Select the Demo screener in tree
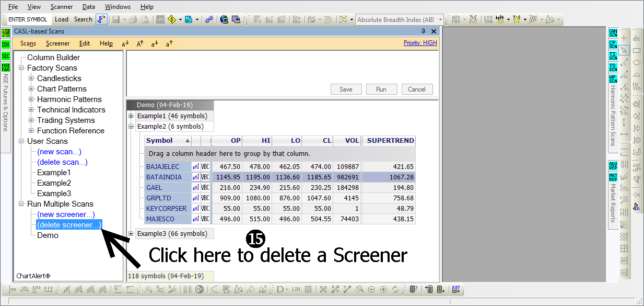Image resolution: width=644 pixels, height=306 pixels. pyautogui.click(x=48, y=235)
